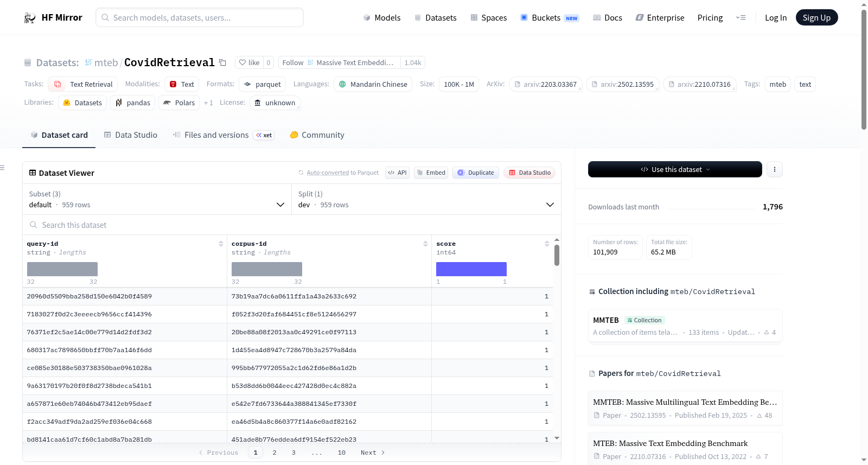
Task: Open arxiv:2502.13595 paper tag
Action: (x=623, y=84)
